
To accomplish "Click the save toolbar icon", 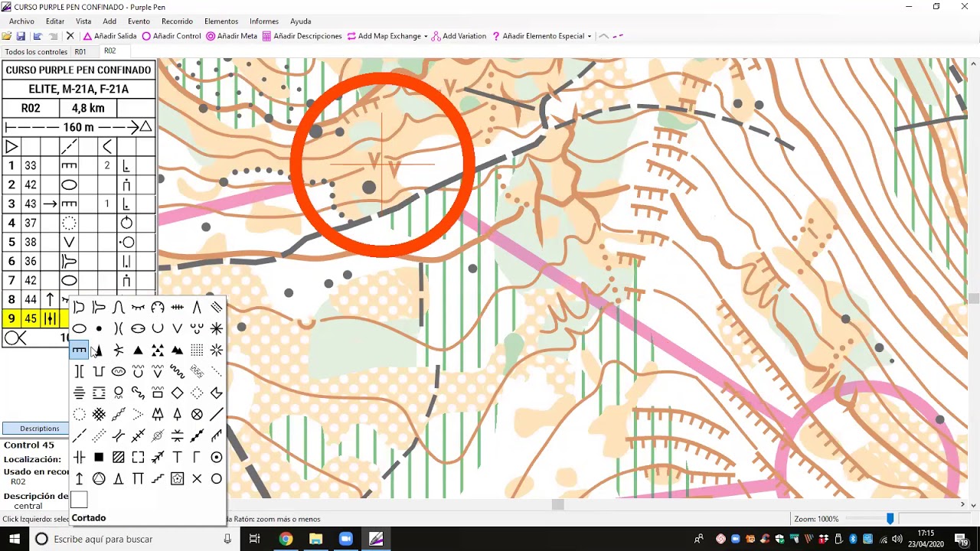I will [21, 36].
